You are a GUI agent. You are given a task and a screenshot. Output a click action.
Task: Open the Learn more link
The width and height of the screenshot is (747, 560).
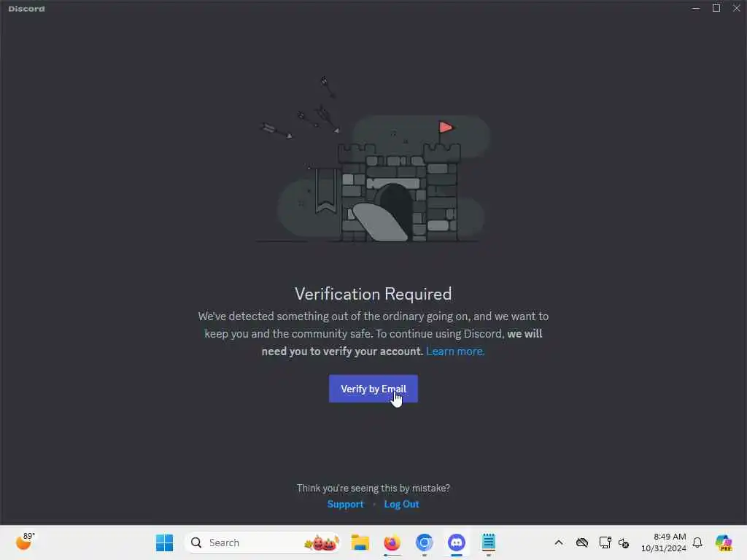[455, 351]
